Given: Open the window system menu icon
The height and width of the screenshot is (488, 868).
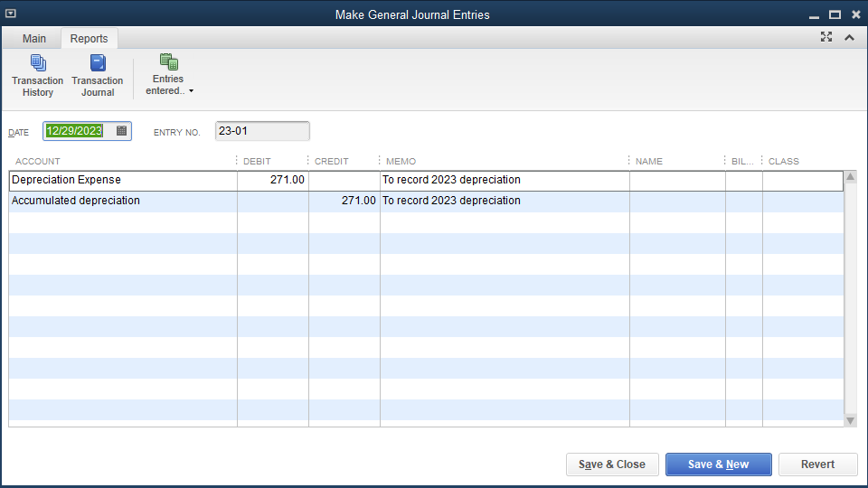Looking at the screenshot, I should point(11,14).
